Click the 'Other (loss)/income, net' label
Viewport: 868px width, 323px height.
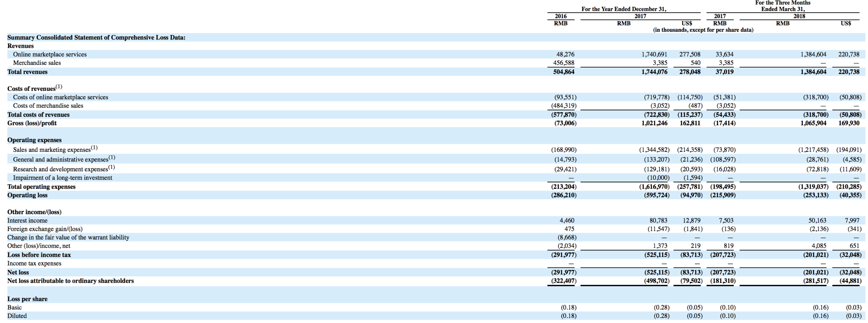point(39,246)
